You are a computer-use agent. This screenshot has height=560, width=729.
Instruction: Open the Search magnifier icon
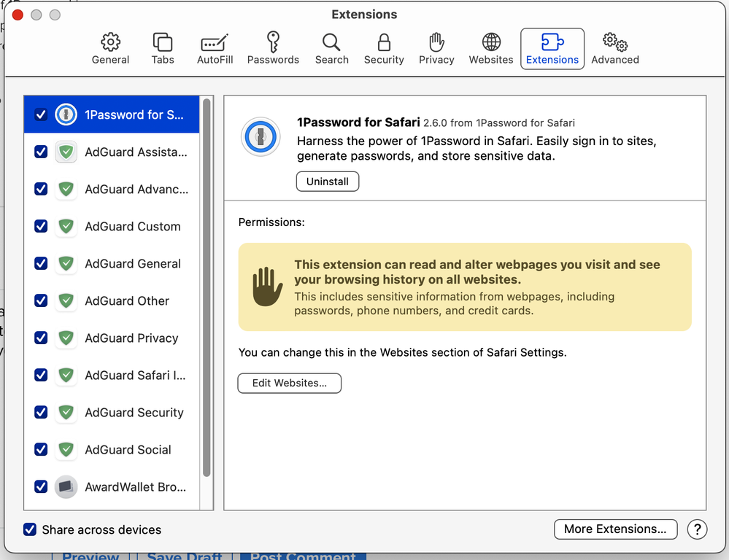pyautogui.click(x=331, y=42)
